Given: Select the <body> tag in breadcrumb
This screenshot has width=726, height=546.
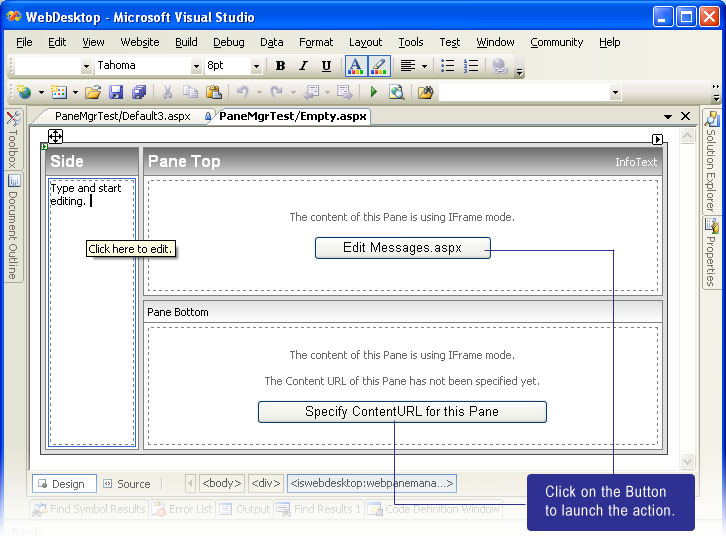Looking at the screenshot, I should 221,484.
